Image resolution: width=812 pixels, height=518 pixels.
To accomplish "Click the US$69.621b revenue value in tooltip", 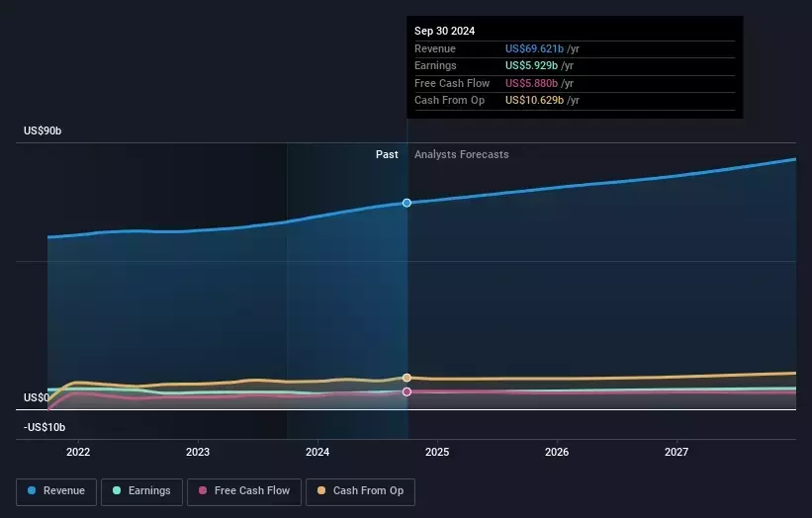I will (534, 47).
